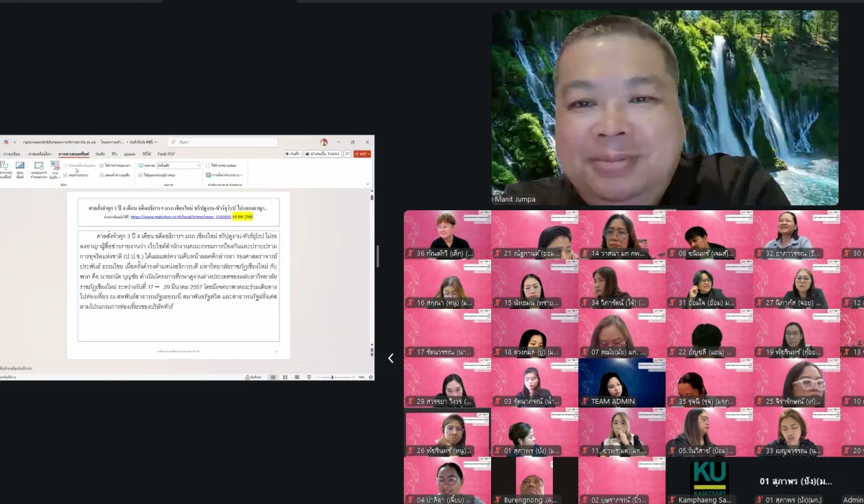Click the zoom slider in status bar
This screenshot has height=504, width=864.
[333, 377]
